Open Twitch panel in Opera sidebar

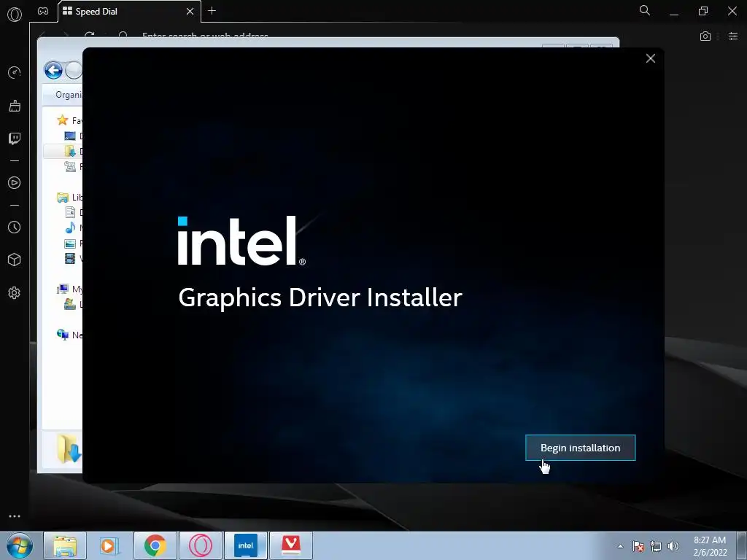coord(15,139)
